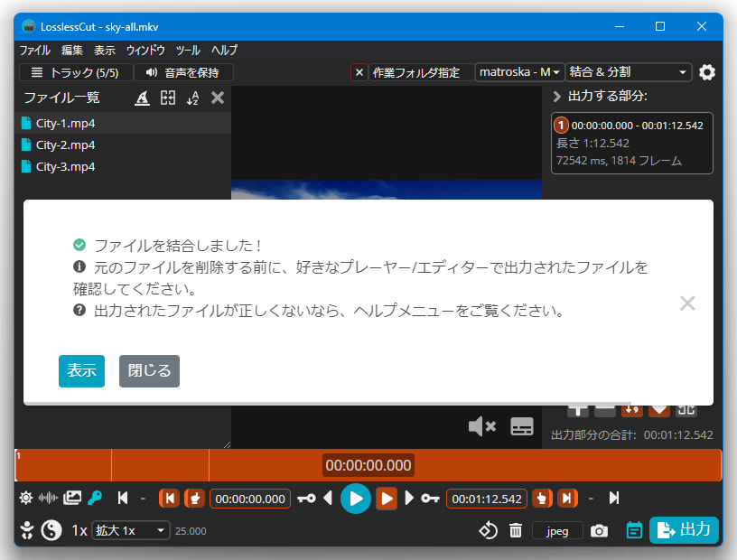This screenshot has width=737, height=560.
Task: Seek to next keyframe icon
Action: click(x=430, y=499)
